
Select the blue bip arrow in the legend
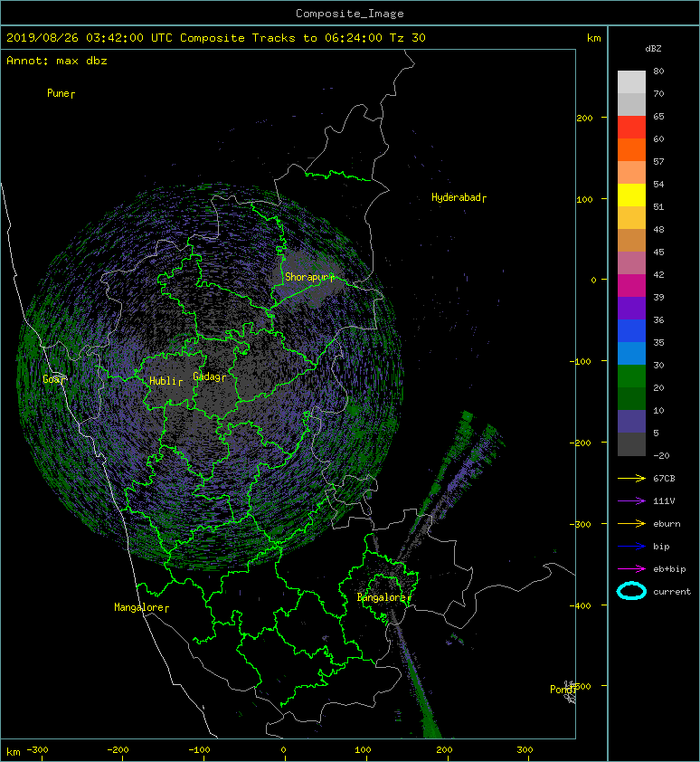pos(631,547)
